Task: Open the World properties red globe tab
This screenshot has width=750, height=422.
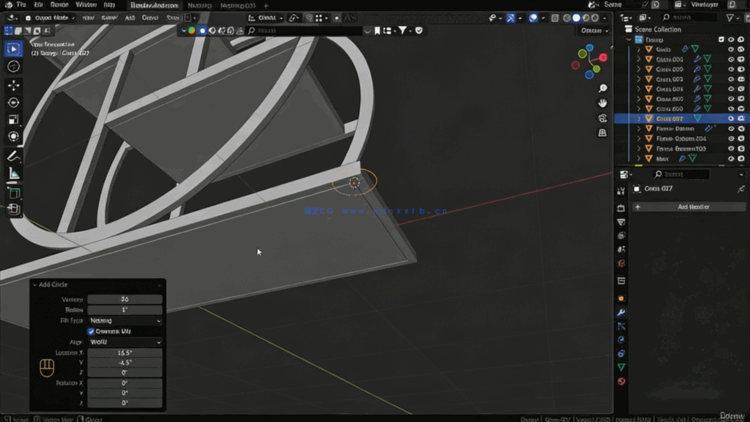Action: [x=621, y=264]
